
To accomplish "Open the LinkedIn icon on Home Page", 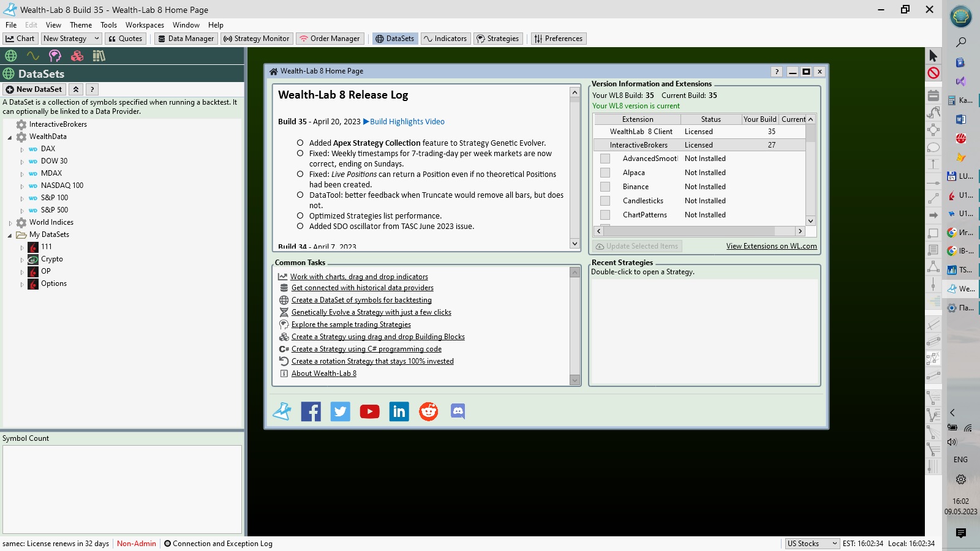I will tap(399, 411).
